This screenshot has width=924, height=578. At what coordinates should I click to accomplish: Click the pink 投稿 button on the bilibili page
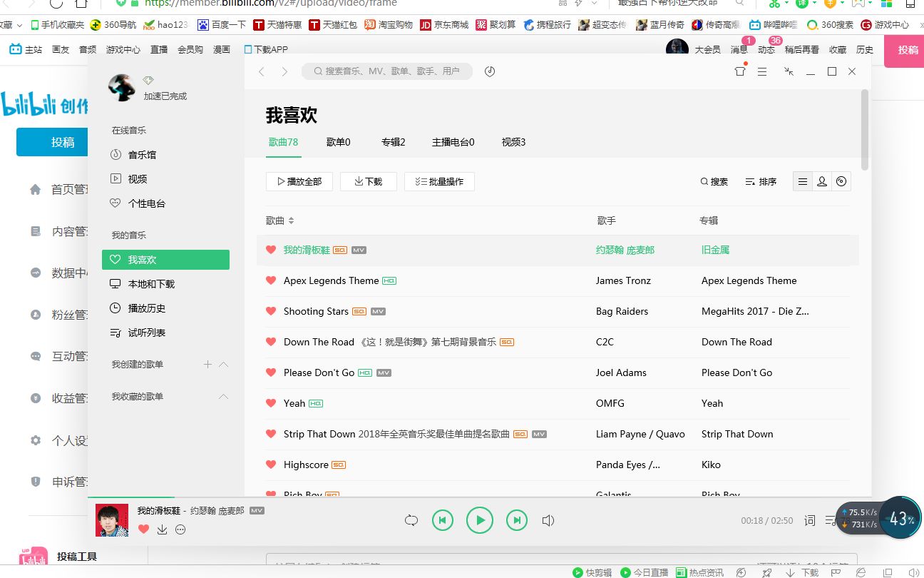(x=904, y=50)
